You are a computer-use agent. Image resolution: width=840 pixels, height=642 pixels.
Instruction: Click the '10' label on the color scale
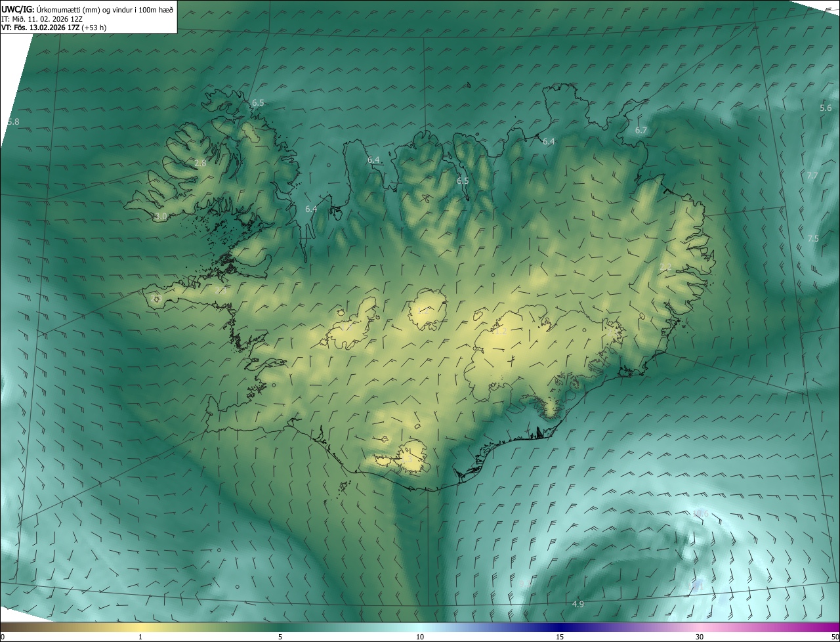pos(420,637)
